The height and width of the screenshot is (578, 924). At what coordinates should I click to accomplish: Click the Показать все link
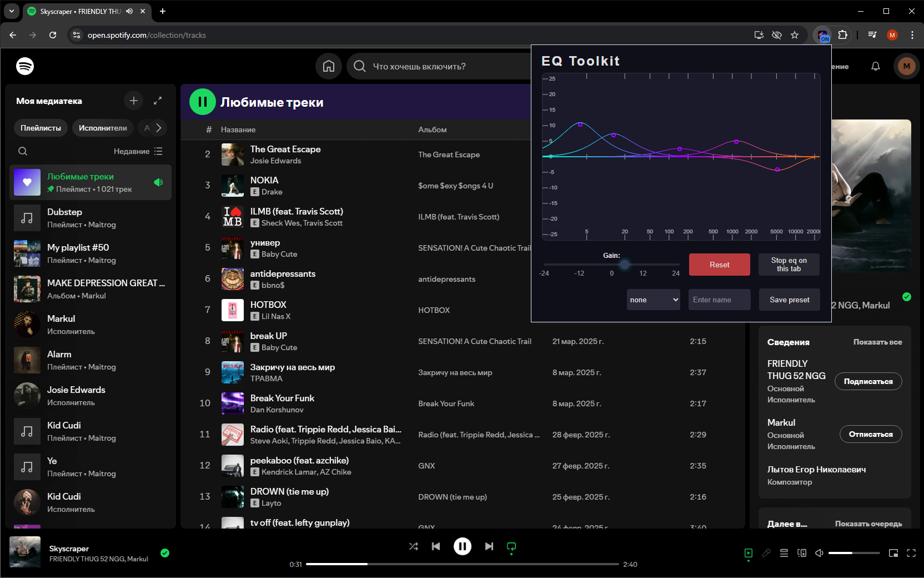tap(877, 342)
